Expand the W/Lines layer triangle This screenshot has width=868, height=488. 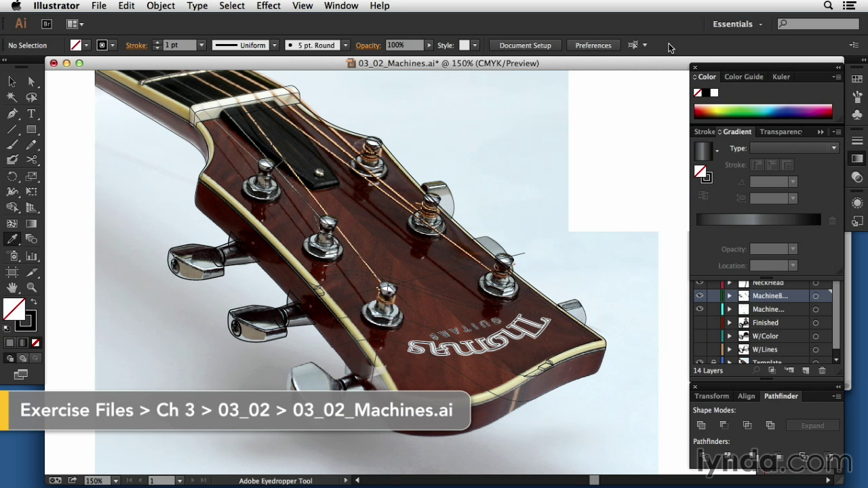730,350
